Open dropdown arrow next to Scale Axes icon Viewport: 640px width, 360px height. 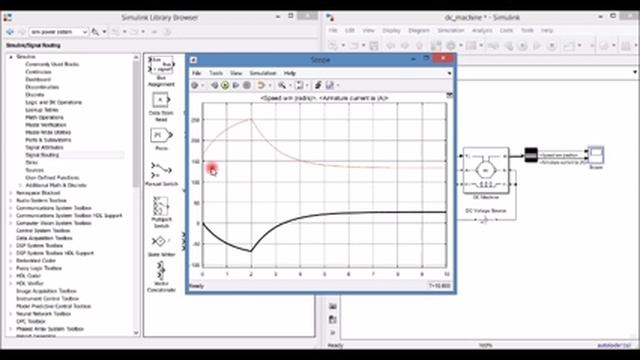307,86
